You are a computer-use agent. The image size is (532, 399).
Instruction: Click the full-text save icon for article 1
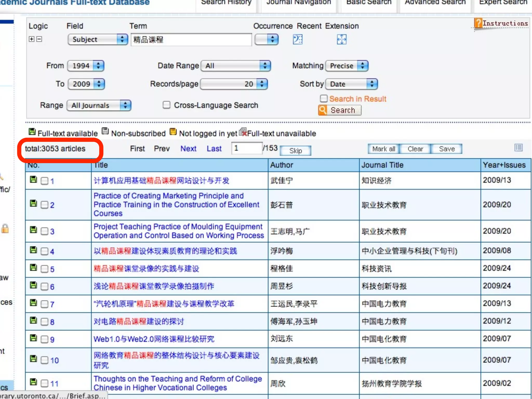click(33, 179)
